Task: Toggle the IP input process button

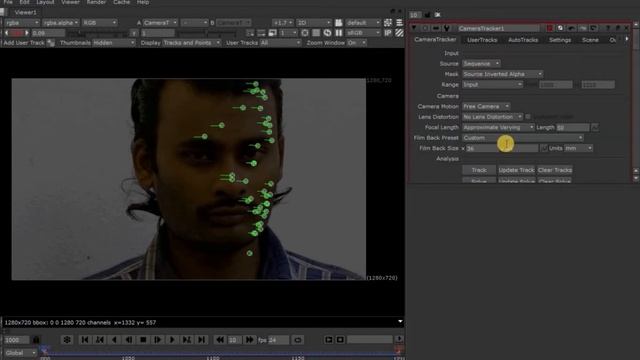Action: pyautogui.click(x=388, y=33)
